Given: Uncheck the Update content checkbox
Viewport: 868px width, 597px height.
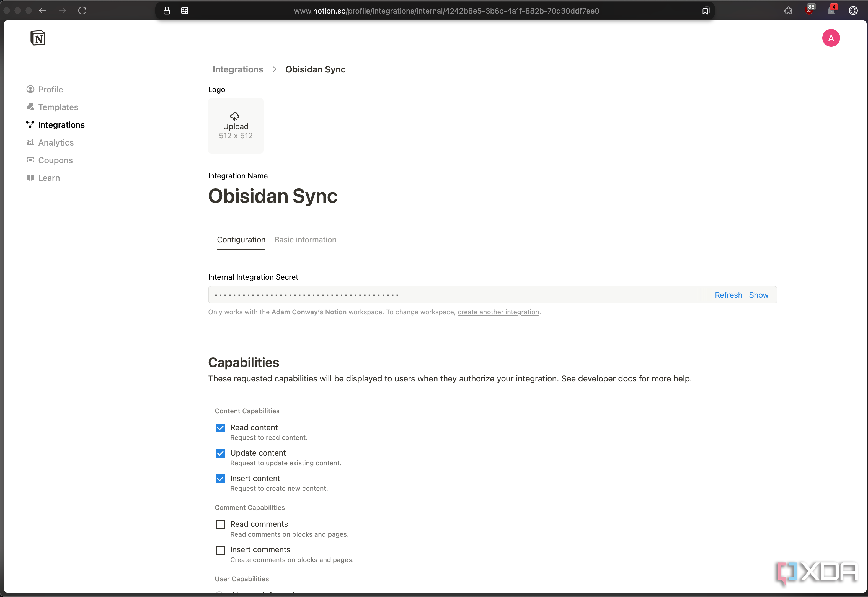Looking at the screenshot, I should [x=220, y=453].
